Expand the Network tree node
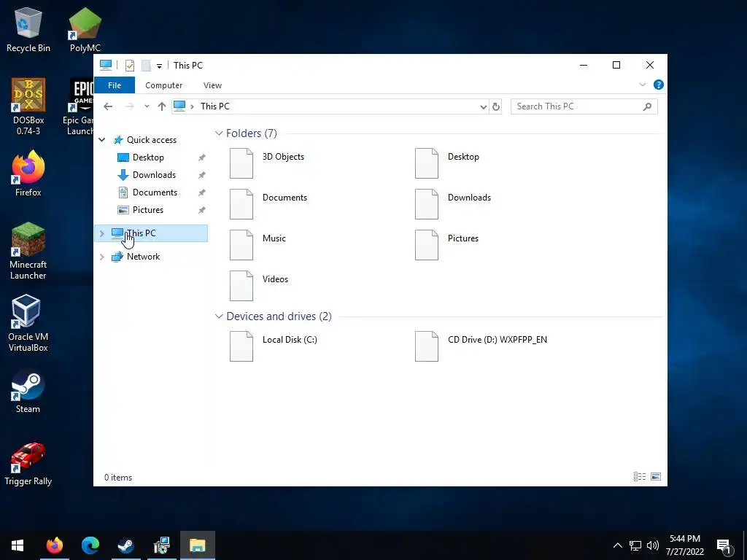Viewport: 747px width, 560px height. coord(102,257)
